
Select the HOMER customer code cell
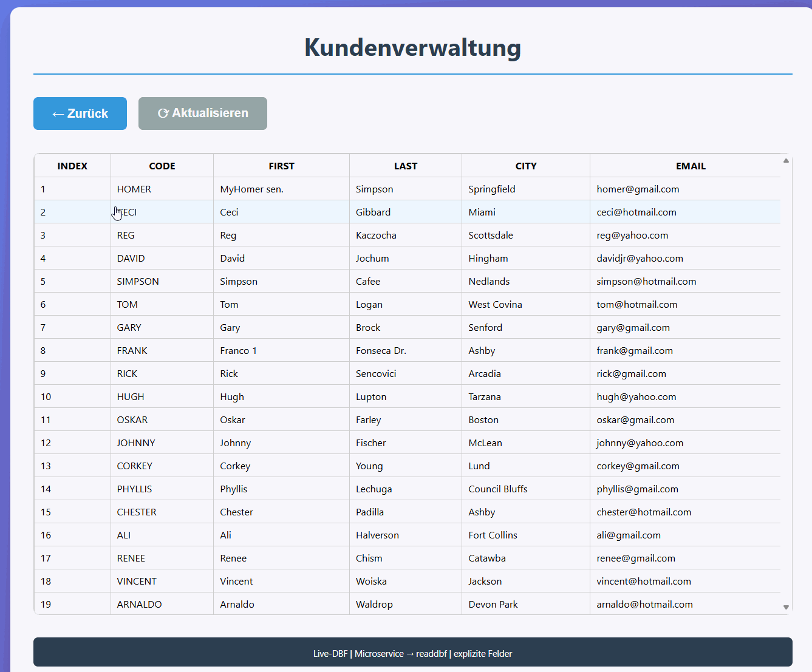point(162,189)
